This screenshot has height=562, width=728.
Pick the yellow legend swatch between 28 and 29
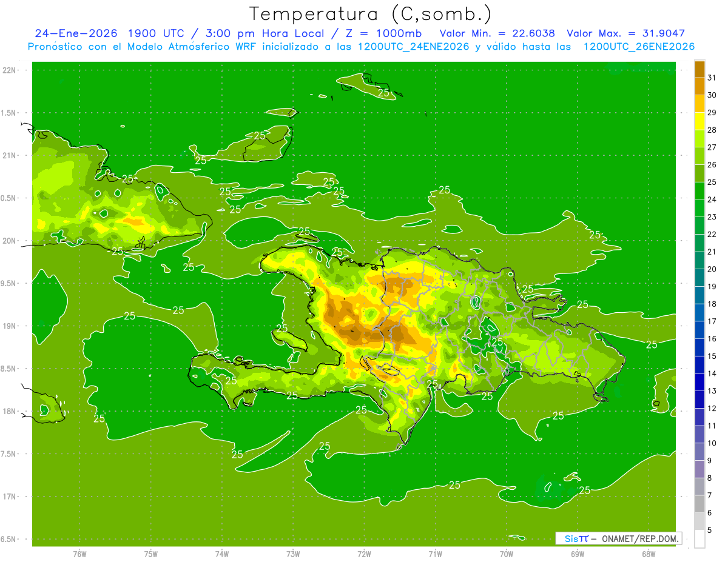pos(699,121)
